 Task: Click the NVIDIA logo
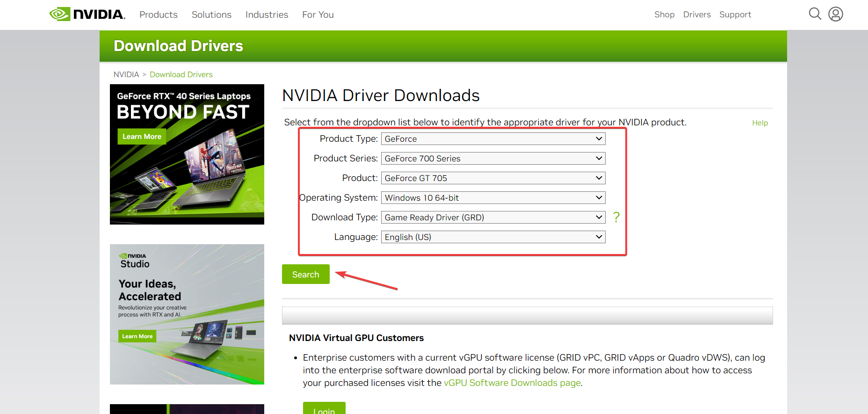click(x=87, y=14)
